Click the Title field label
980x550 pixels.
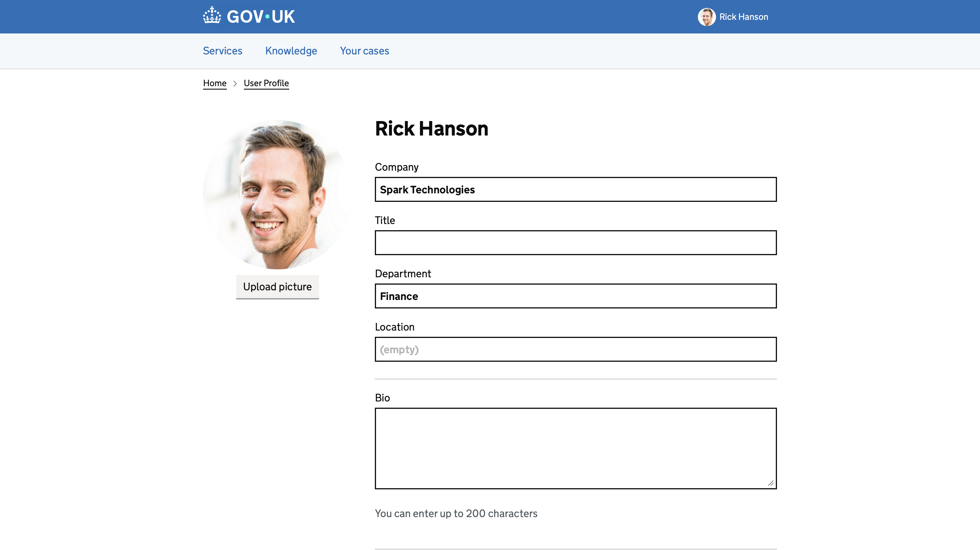coord(385,220)
